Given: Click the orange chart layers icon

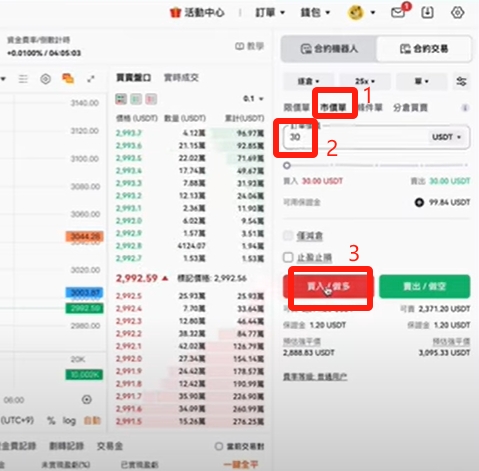Looking at the screenshot, I should 68,79.
